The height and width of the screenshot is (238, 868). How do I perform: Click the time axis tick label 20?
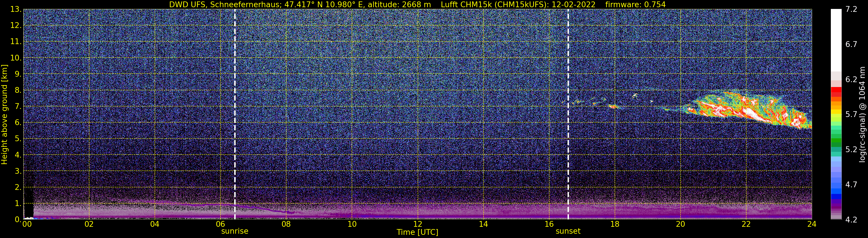tap(680, 224)
